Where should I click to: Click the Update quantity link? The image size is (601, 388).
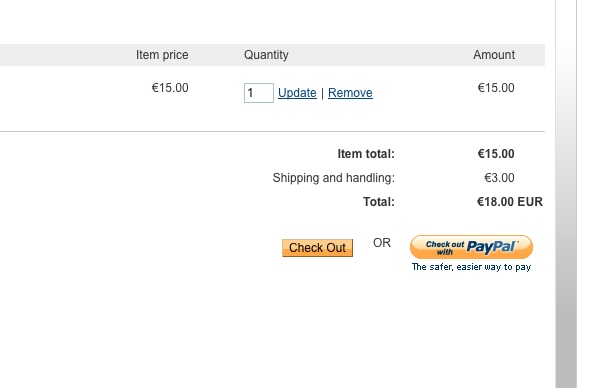[x=297, y=93]
